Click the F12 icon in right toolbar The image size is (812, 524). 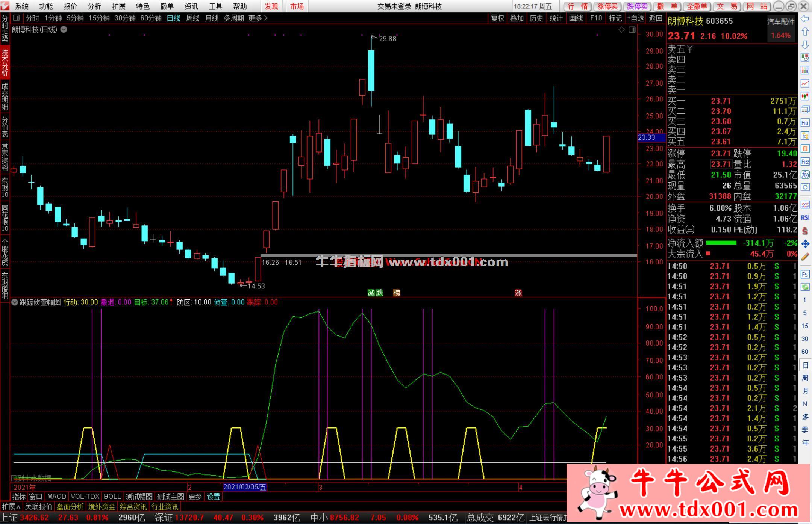tap(805, 162)
